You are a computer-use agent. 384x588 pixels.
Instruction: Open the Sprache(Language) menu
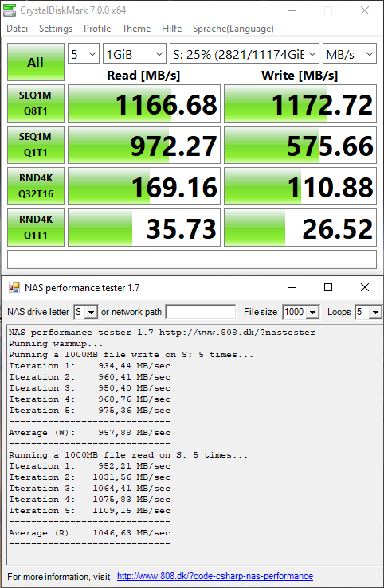pyautogui.click(x=233, y=29)
